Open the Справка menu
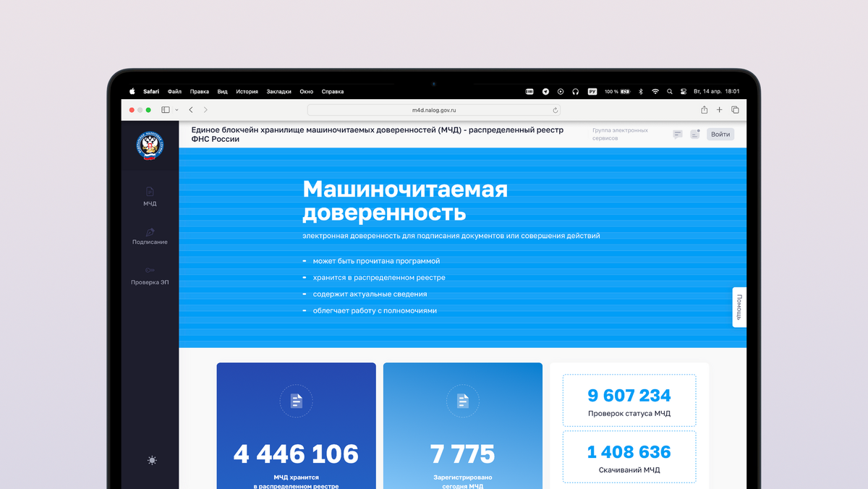The width and height of the screenshot is (868, 489). pyautogui.click(x=333, y=92)
